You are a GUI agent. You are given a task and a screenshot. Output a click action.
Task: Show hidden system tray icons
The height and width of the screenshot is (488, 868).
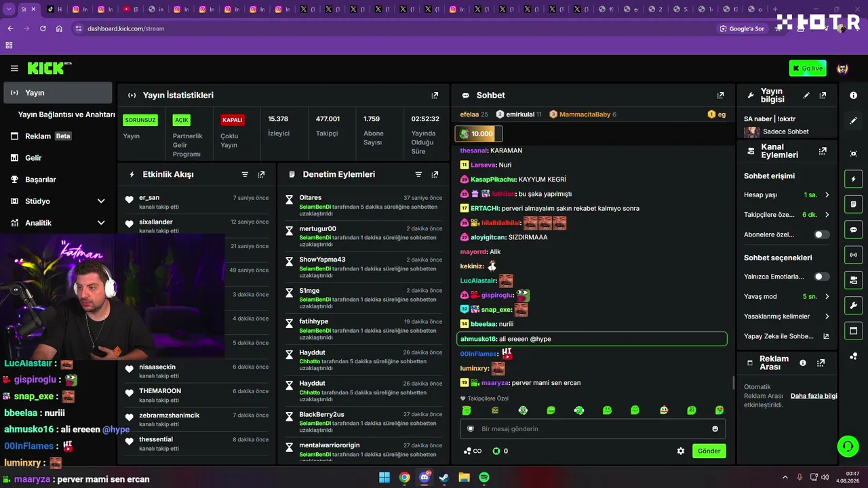pos(785,477)
